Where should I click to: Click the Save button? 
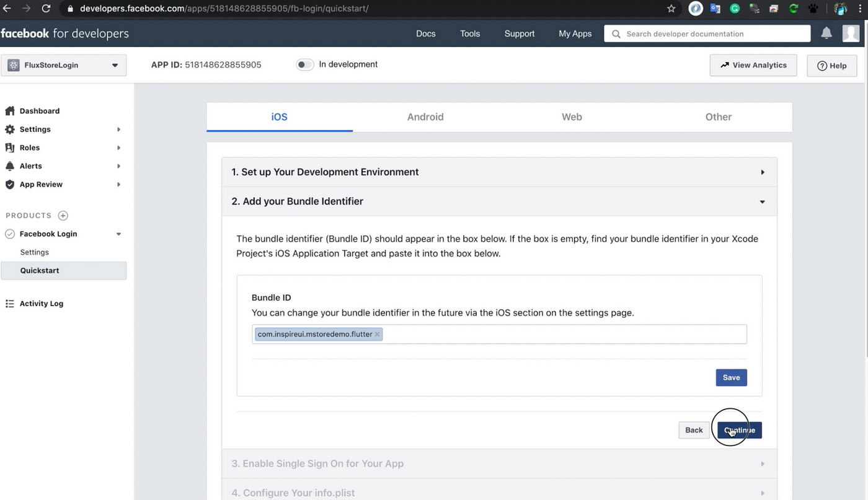pos(731,378)
